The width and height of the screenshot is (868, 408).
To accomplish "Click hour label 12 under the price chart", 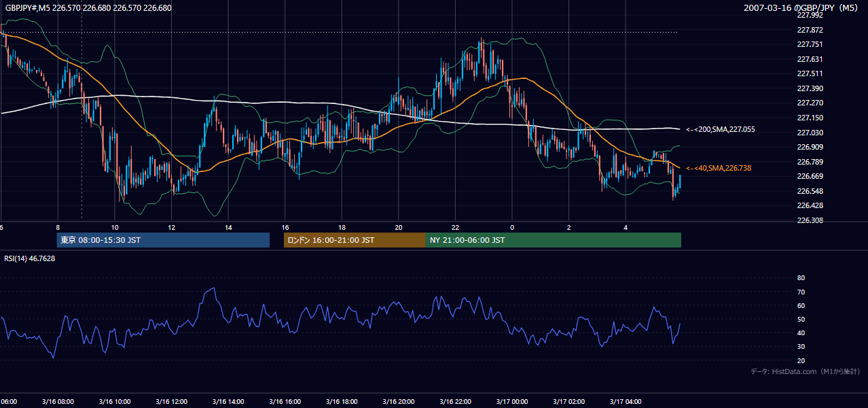I will (172, 228).
